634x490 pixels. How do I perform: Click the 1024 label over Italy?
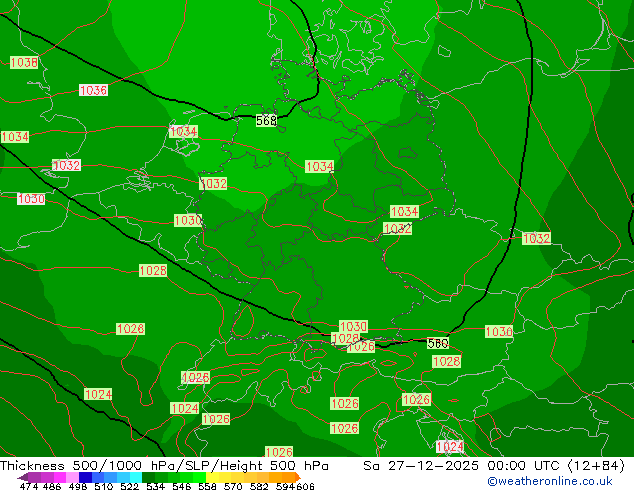tap(450, 446)
